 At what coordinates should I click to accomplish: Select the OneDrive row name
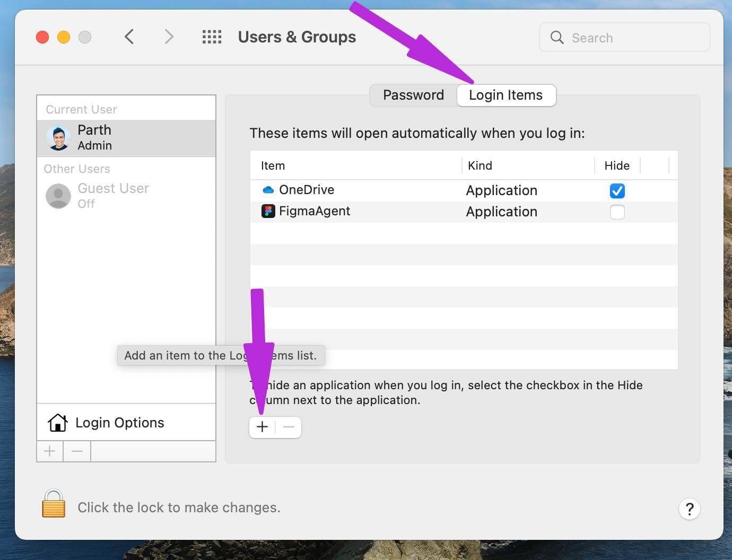click(307, 190)
